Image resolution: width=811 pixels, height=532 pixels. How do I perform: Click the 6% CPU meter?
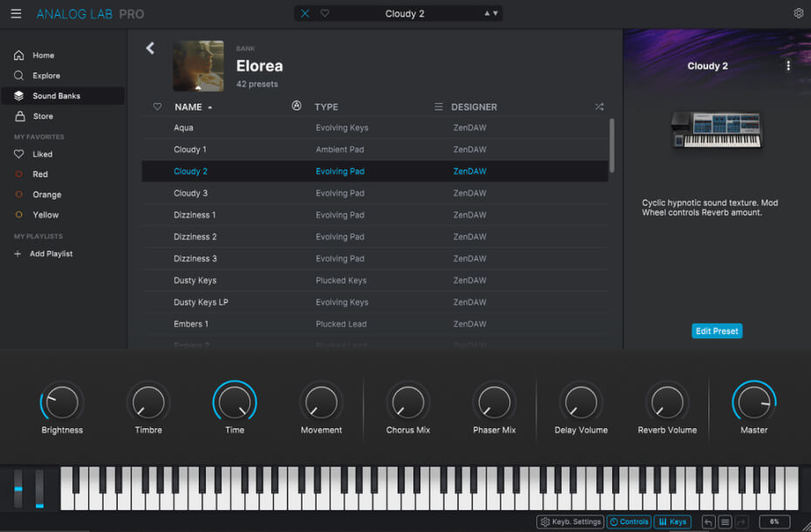774,522
